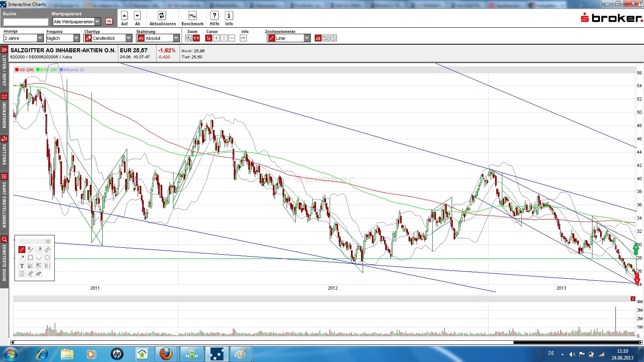Open the Zeichenelemente Linie dropdown
This screenshot has width=644, height=362.
click(289, 38)
